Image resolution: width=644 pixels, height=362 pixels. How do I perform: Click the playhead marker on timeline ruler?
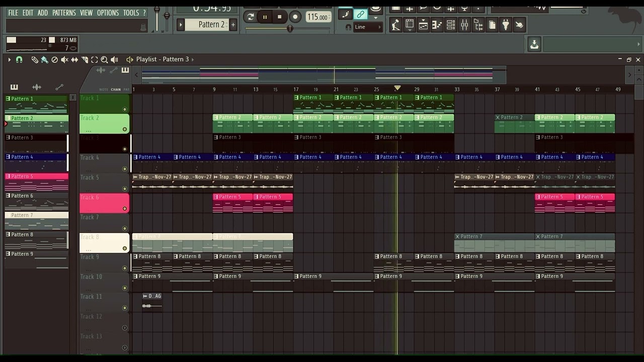coord(397,88)
